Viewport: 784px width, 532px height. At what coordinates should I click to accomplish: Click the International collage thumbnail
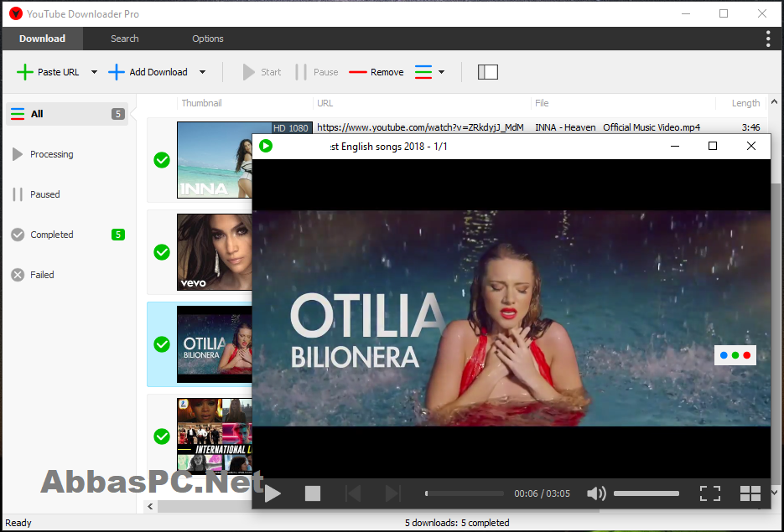[x=215, y=436]
